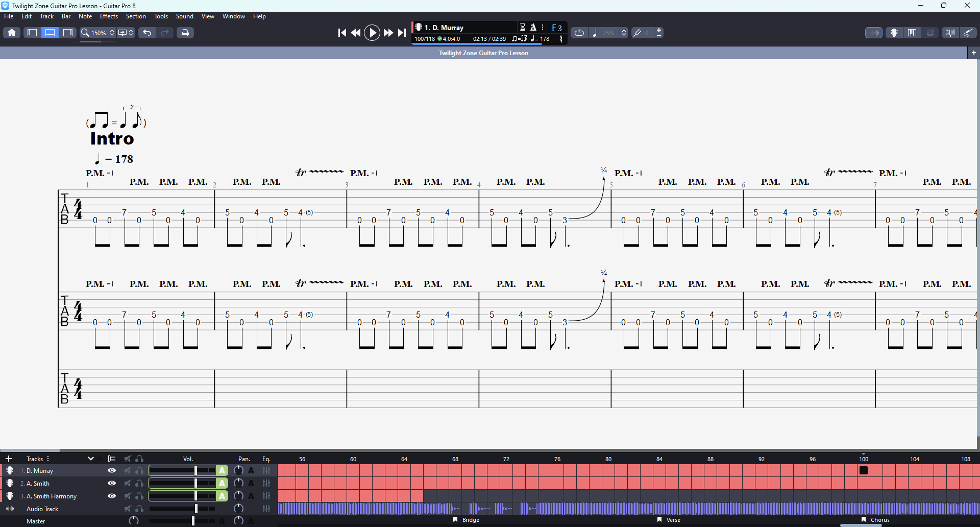Solo the Audio Track with headphones icon
This screenshot has width=980, height=527.
(x=139, y=509)
